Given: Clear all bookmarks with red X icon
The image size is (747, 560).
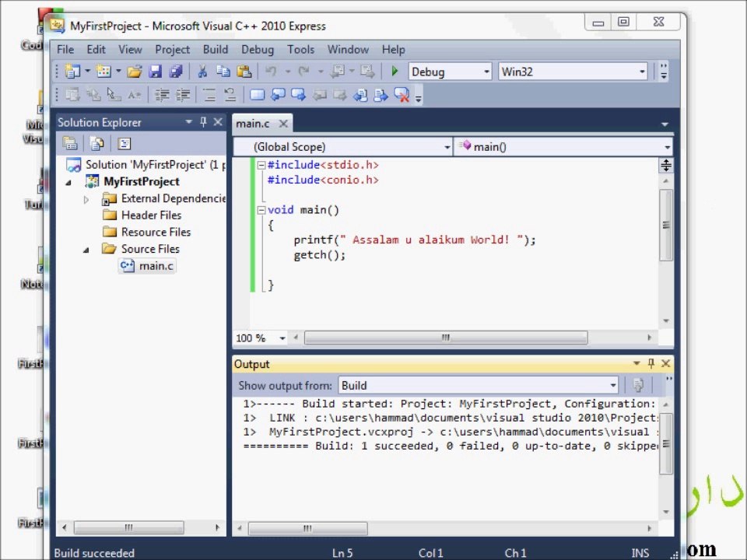Looking at the screenshot, I should point(402,95).
